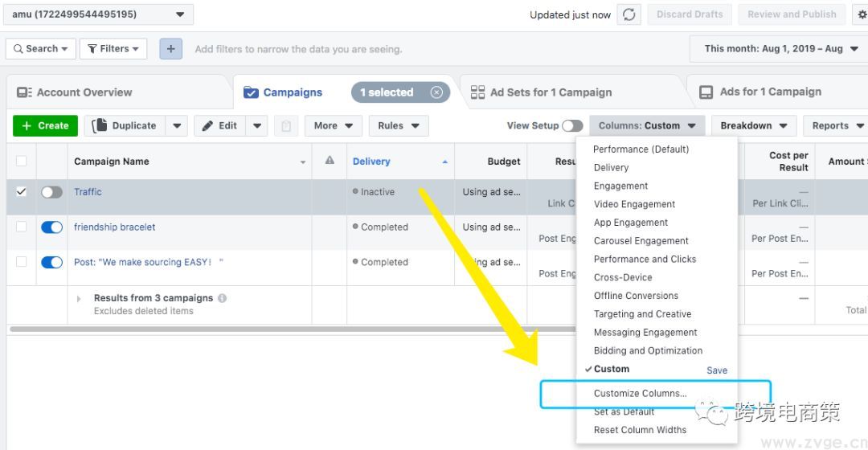Click the info icon beside Results from 3 campaigns
This screenshot has width=868, height=450.
[x=223, y=298]
